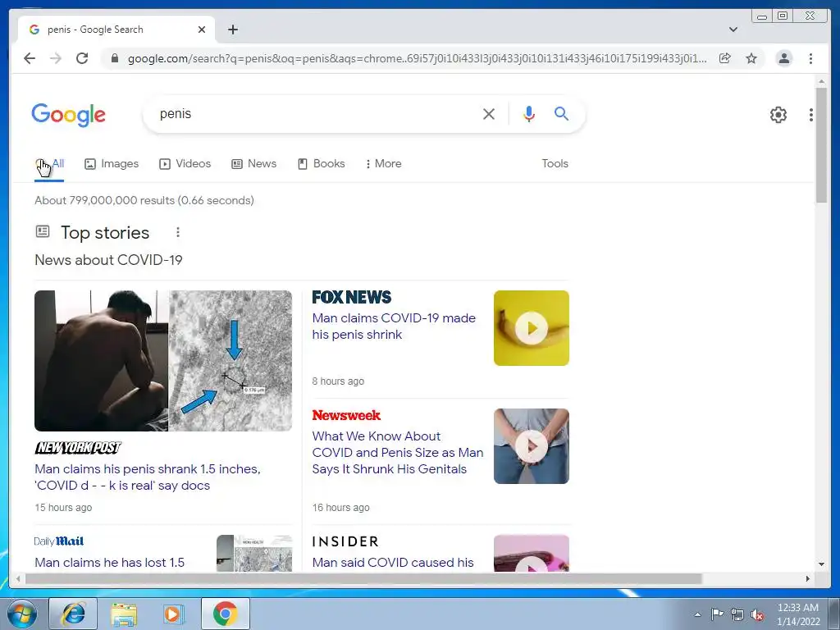Expand the tab search chevron
Viewport: 840px width, 630px height.
click(733, 30)
